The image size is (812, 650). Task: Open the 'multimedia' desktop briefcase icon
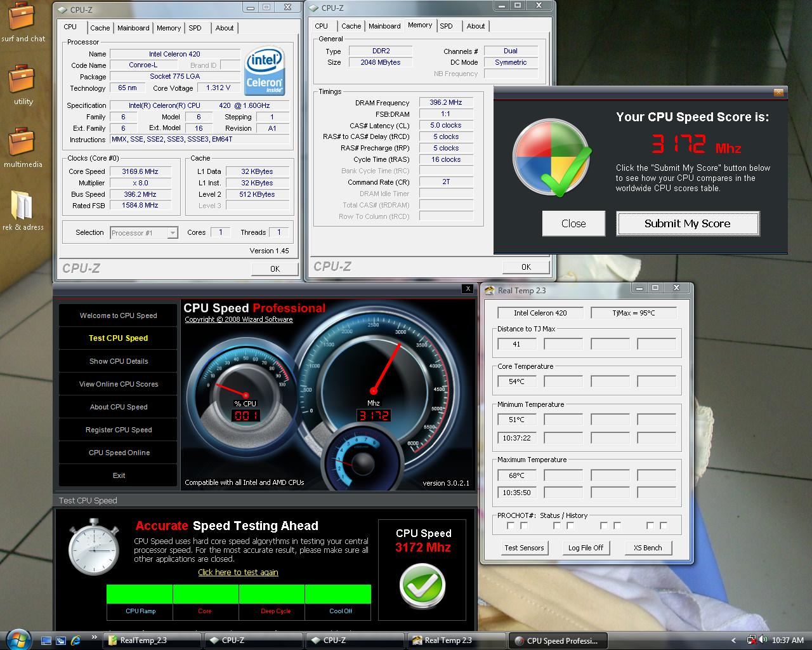[22, 142]
